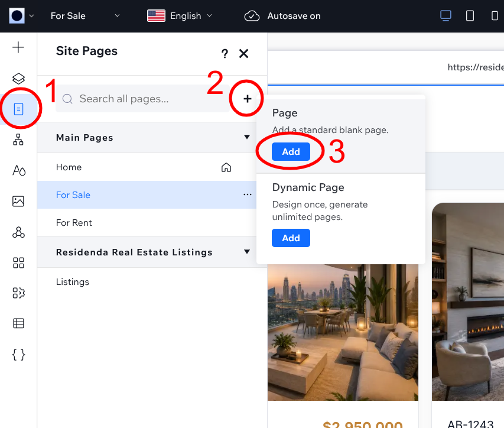Open the site structure masters icon
Viewport: 504px width, 428px height.
point(18,140)
